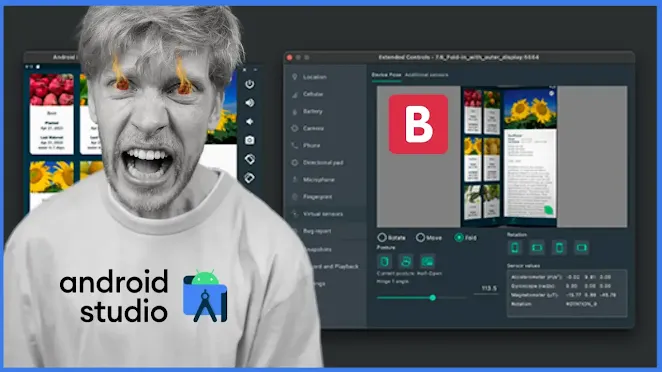This screenshot has height=372, width=662.
Task: Select the Move radio button
Action: 420,237
